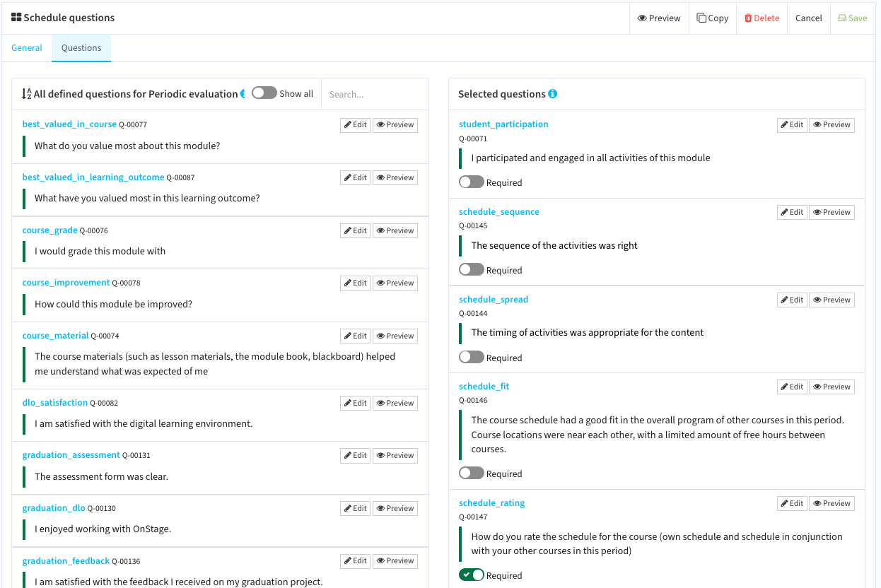The image size is (881, 588).
Task: Open the schedule_fit link
Action: (484, 387)
